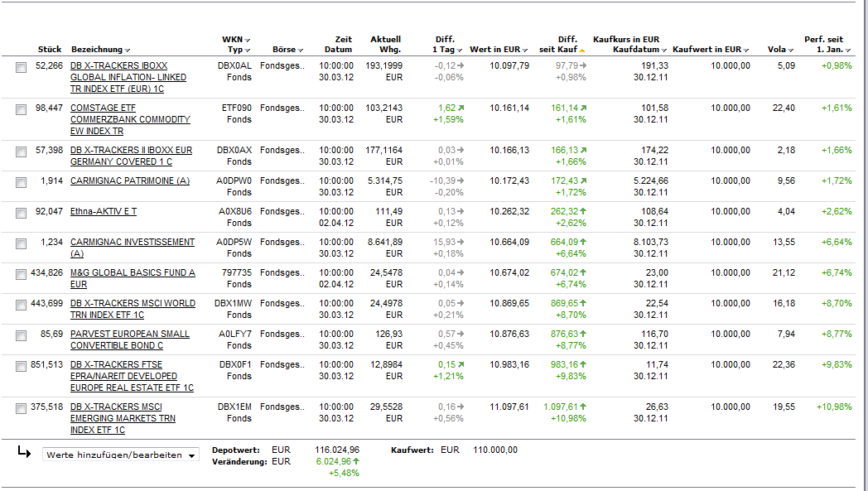Sort by Typ column arrow

pyautogui.click(x=248, y=51)
